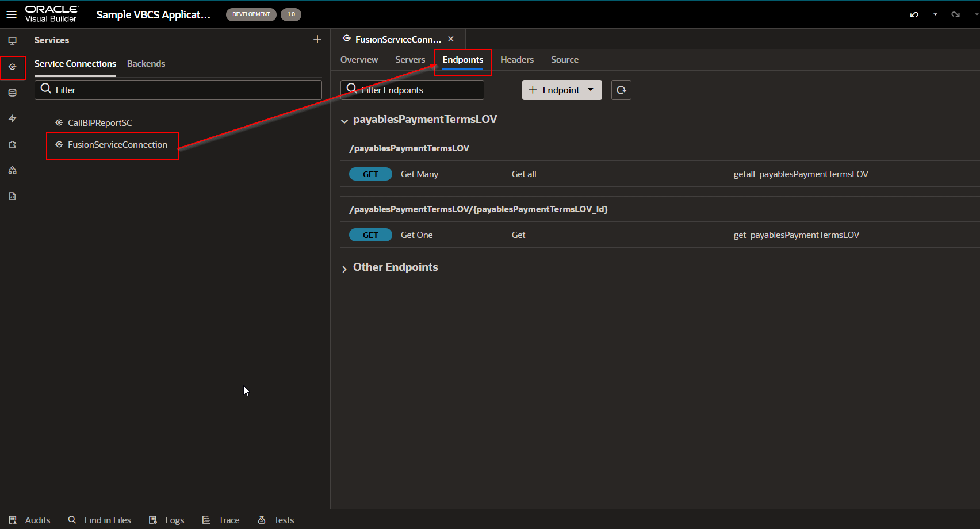Image resolution: width=980 pixels, height=529 pixels.
Task: Switch to the Headers tab
Action: 517,60
